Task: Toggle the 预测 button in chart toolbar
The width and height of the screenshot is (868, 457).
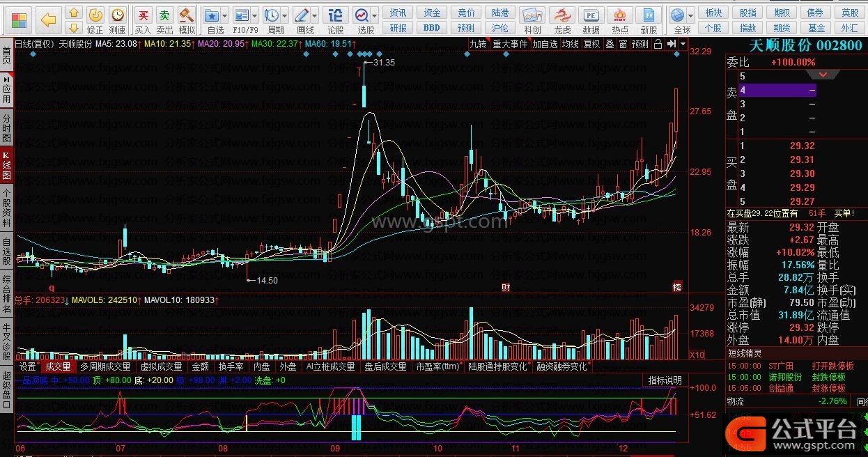Action: pos(640,43)
